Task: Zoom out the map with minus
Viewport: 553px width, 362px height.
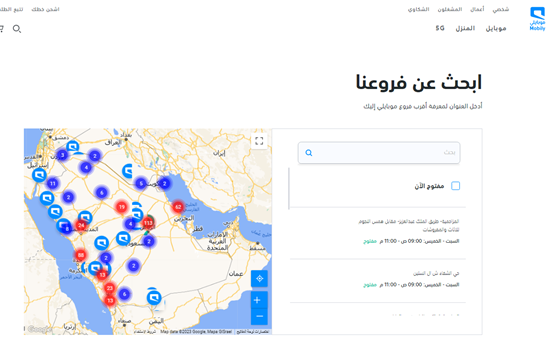Action: pos(260,316)
